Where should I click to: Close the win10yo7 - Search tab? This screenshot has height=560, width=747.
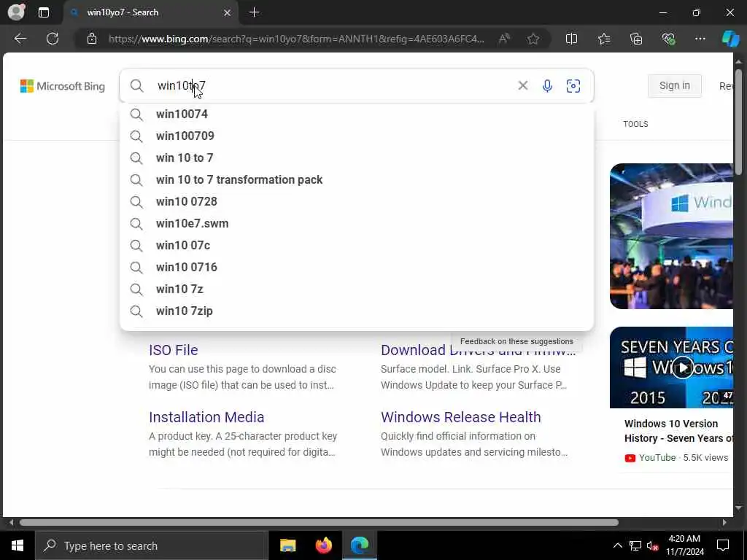[228, 13]
